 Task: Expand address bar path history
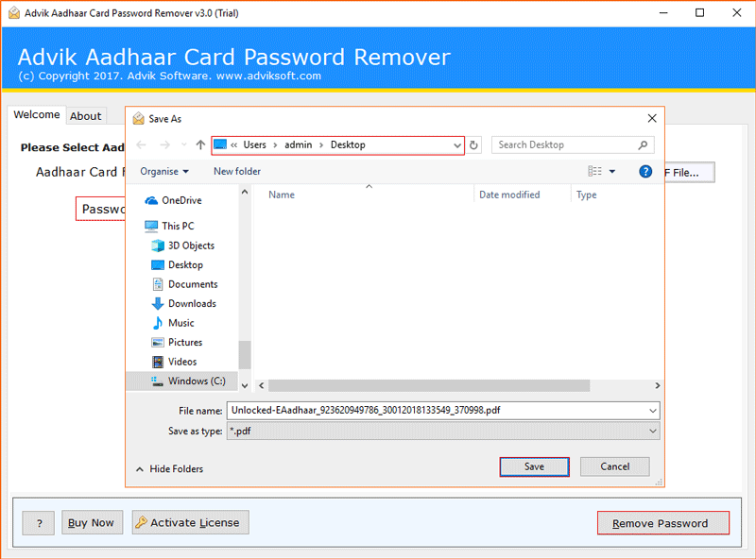point(457,145)
